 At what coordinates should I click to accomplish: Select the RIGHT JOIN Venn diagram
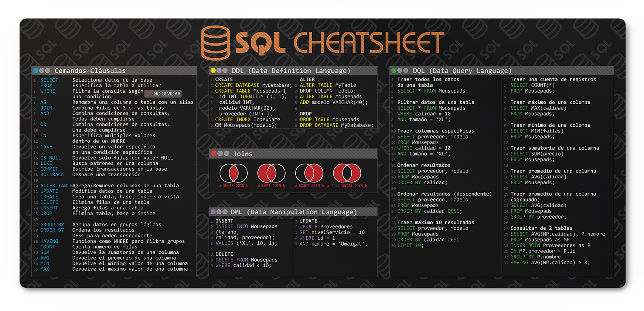coord(309,173)
